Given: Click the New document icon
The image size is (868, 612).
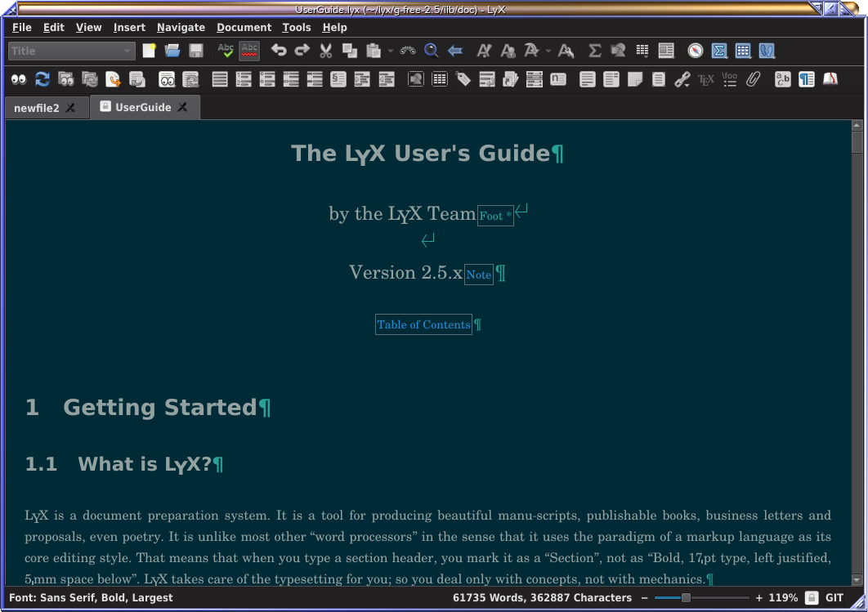Looking at the screenshot, I should (x=149, y=51).
